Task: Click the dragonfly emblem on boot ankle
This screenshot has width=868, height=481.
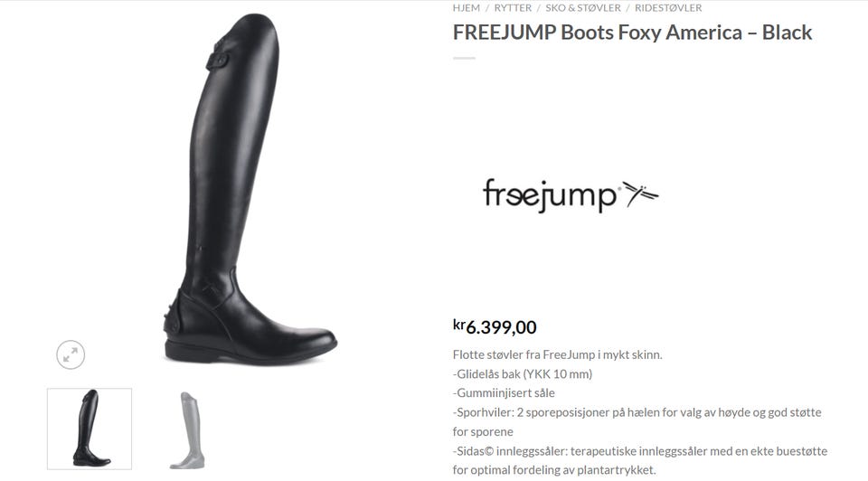Action: 209,287
